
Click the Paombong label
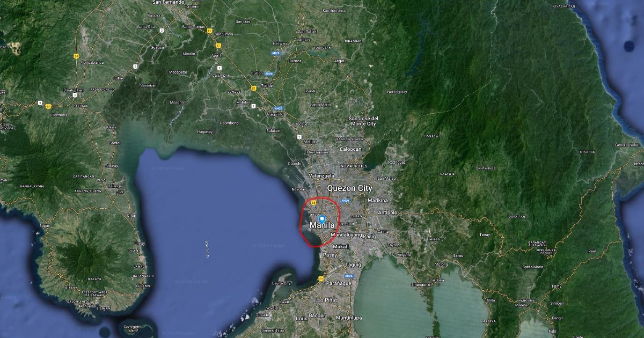pos(229,123)
